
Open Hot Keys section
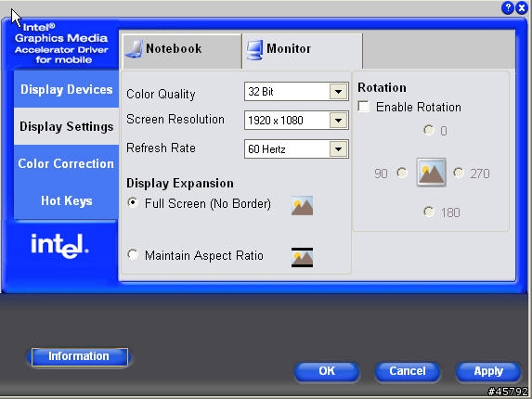pyautogui.click(x=66, y=200)
